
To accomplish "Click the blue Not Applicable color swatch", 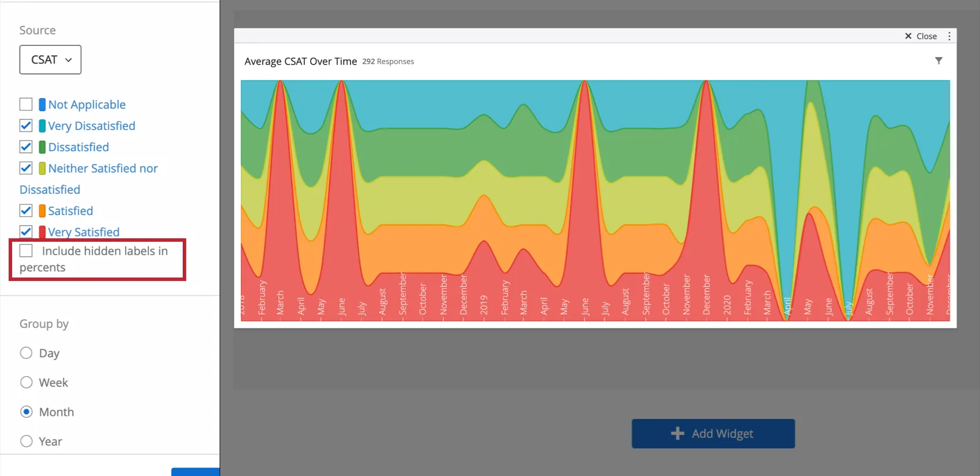I will [42, 104].
